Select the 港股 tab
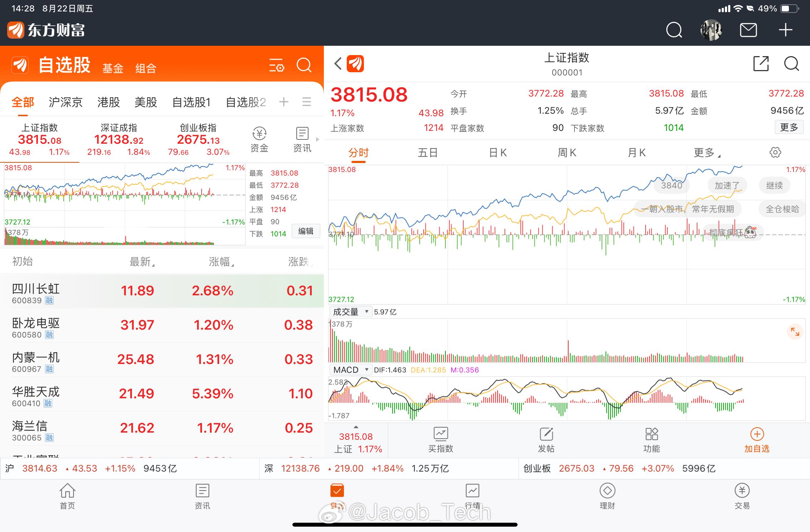The width and height of the screenshot is (810, 532). 109,102
